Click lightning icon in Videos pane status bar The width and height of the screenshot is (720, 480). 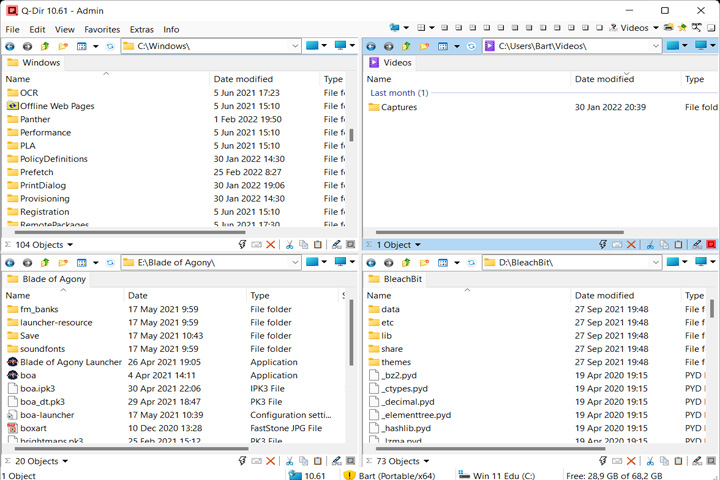(x=603, y=244)
